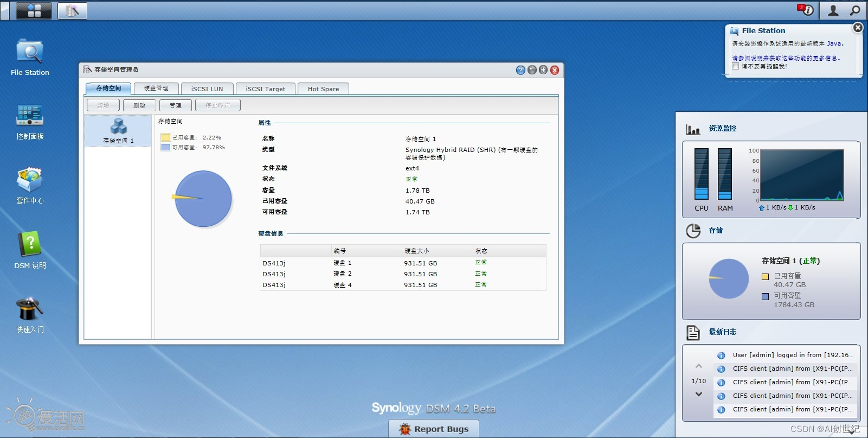Viewport: 868px width, 438px height.
Task: Click the 资源监控 widget title
Action: (x=723, y=129)
